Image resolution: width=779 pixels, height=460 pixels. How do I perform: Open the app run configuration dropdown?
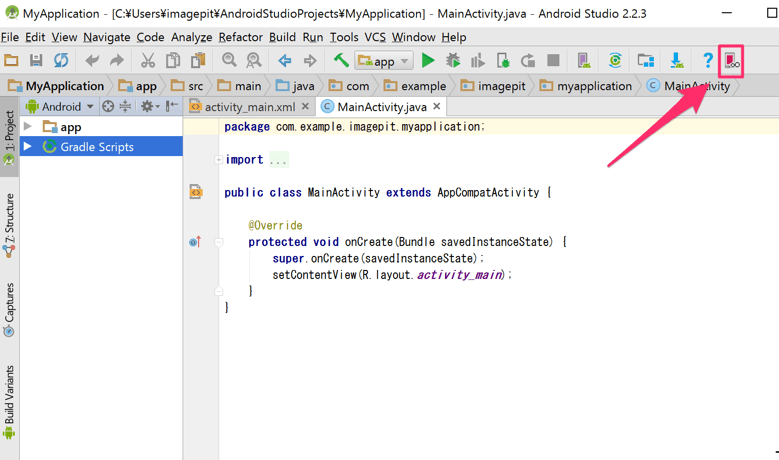tap(384, 61)
